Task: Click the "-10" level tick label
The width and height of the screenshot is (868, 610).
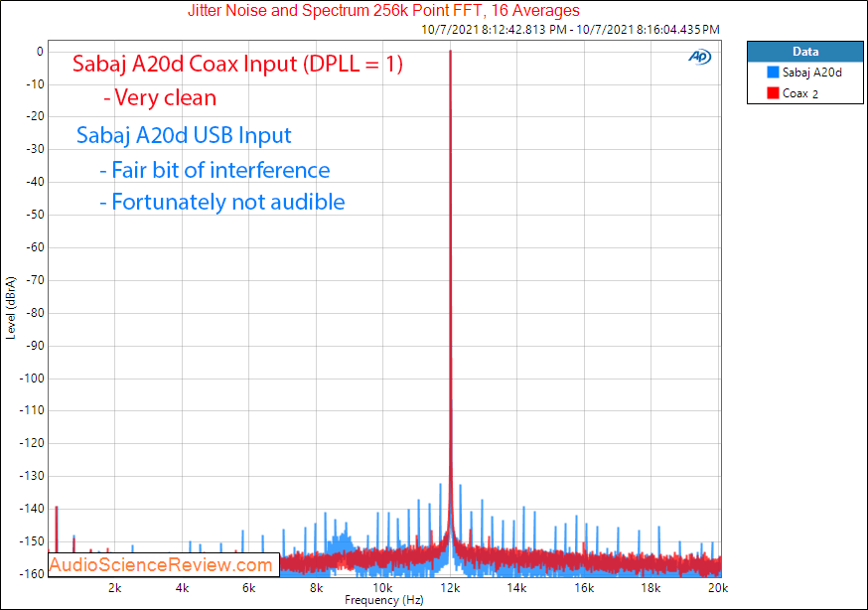Action: [35, 84]
